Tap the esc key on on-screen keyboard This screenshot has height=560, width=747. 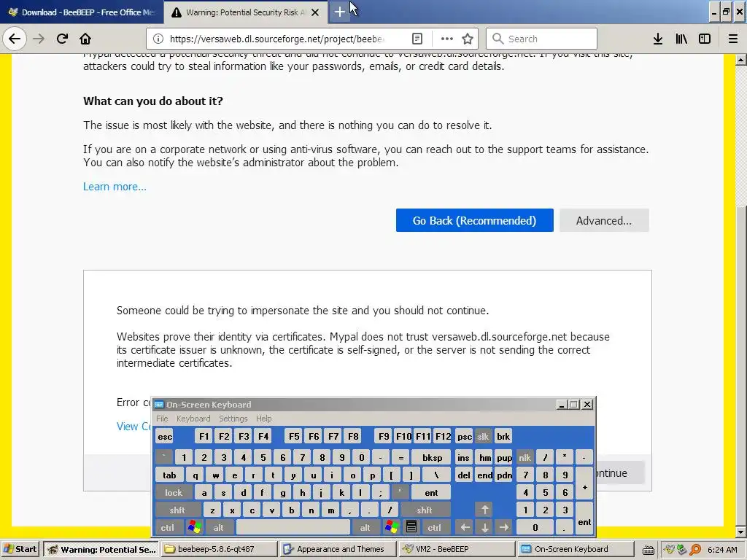165,437
